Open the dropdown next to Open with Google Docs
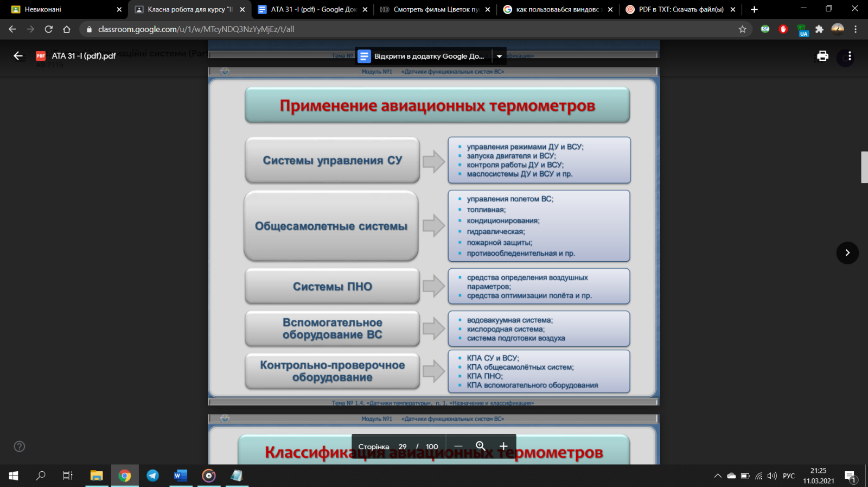This screenshot has width=868, height=487. click(499, 56)
